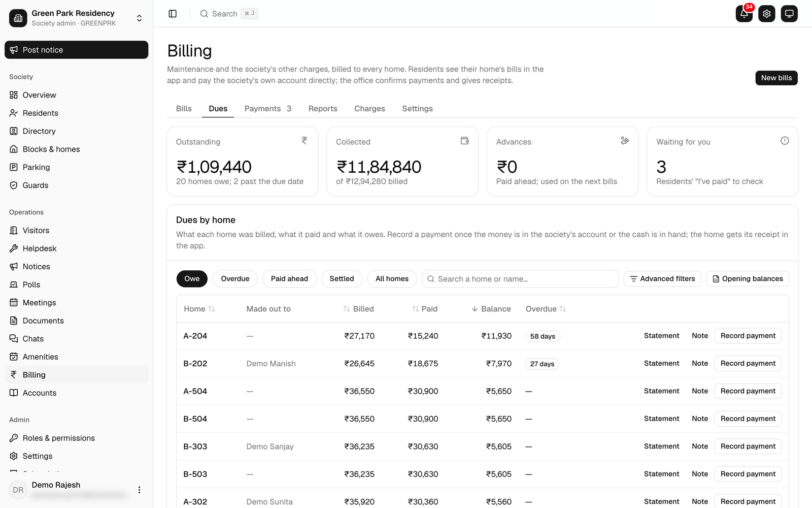Open the Demo Rajesh user menu dots
The width and height of the screenshot is (812, 508).
tap(139, 490)
